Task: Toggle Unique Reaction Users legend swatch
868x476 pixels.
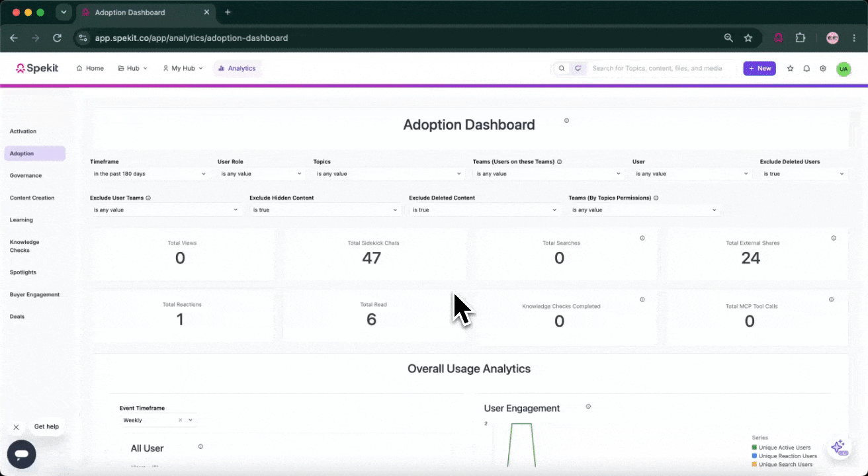Action: pyautogui.click(x=754, y=456)
